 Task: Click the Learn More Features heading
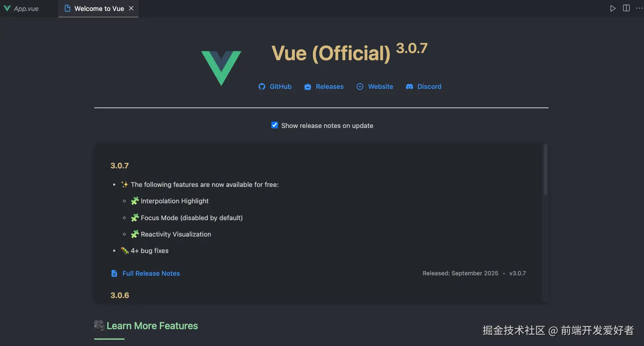pyautogui.click(x=152, y=326)
